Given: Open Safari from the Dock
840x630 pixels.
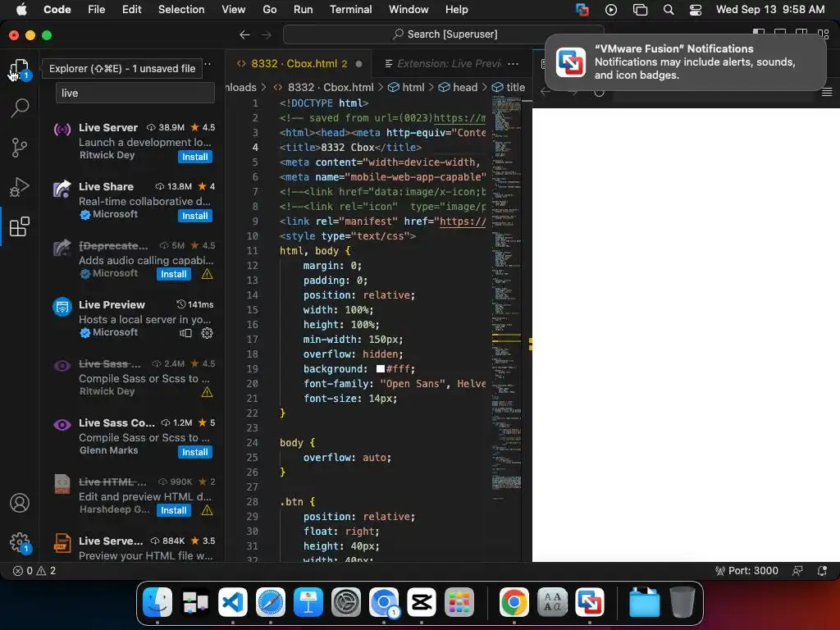Looking at the screenshot, I should [x=271, y=602].
